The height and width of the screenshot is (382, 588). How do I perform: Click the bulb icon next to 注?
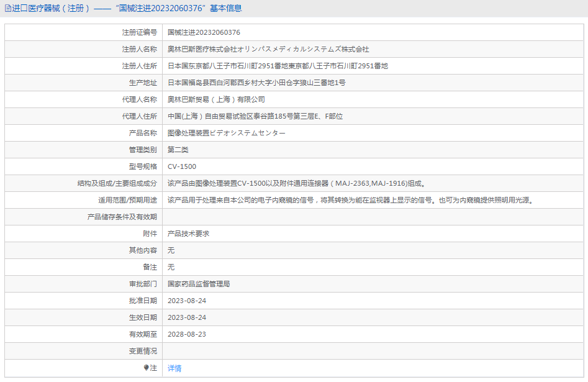coord(147,368)
